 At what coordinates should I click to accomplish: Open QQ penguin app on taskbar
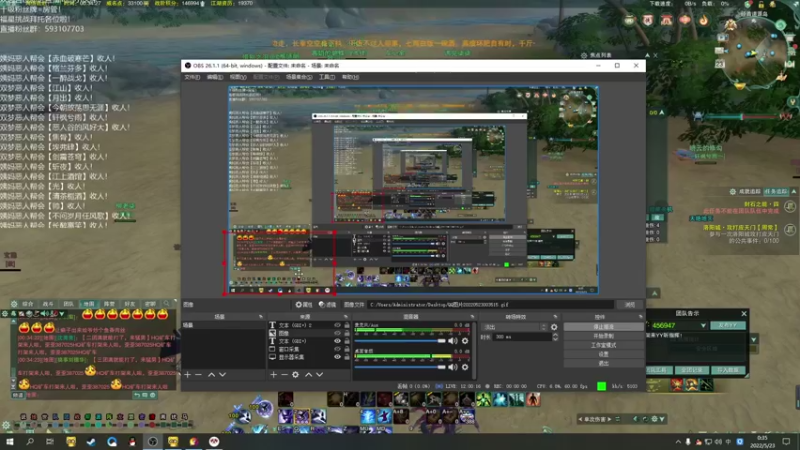coord(132,441)
